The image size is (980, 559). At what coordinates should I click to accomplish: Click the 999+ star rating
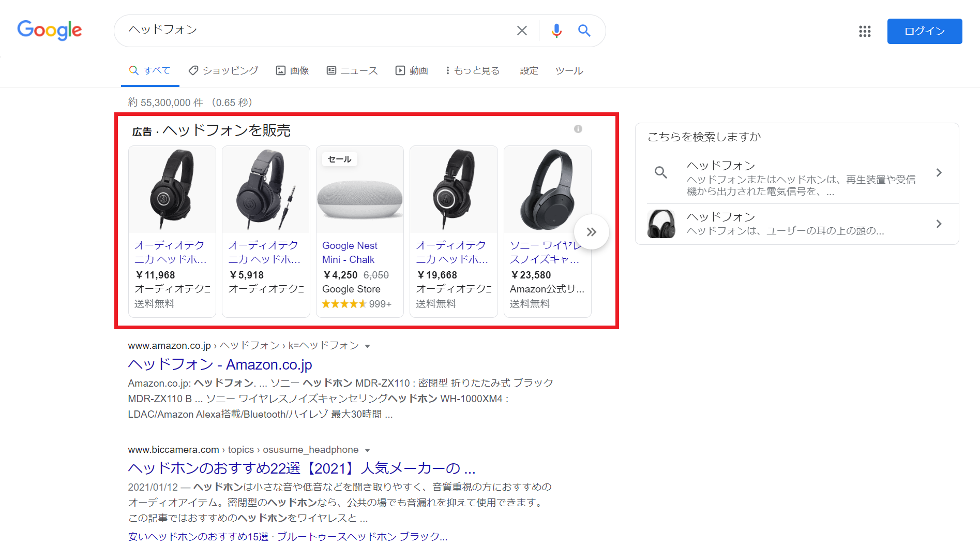pos(357,304)
